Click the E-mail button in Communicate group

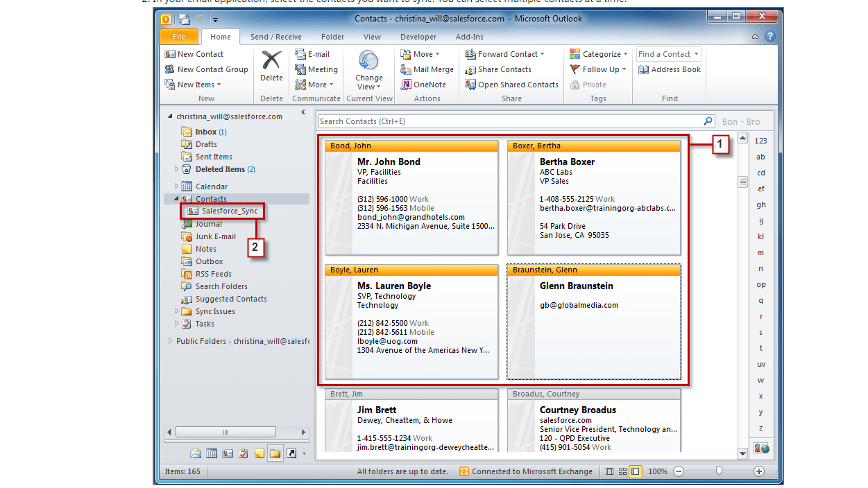pos(312,54)
